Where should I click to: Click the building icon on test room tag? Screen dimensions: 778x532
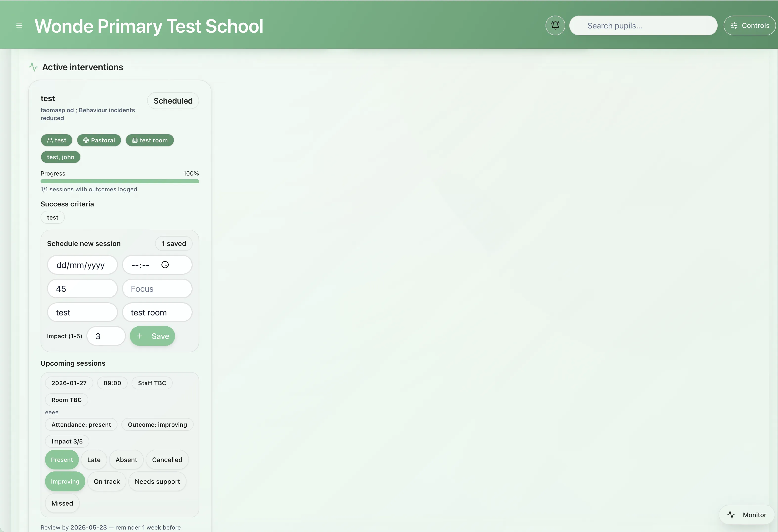[x=135, y=140]
